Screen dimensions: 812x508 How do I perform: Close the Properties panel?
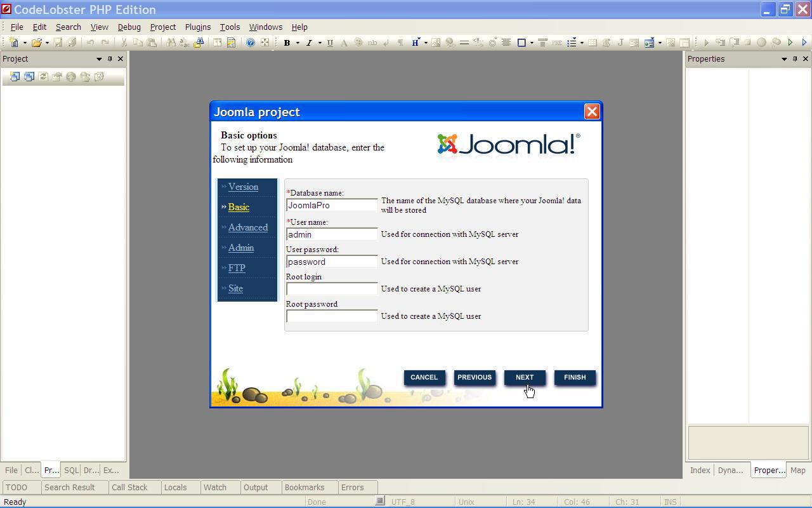tap(806, 58)
